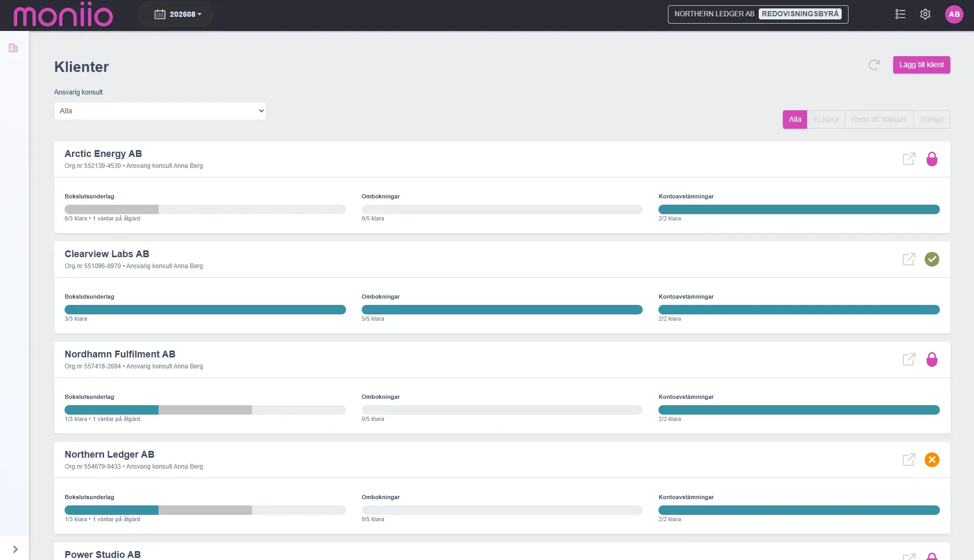Screen dimensions: 974x560
Task: Click Clearview Labs Bokslutsunderlag progress bar
Action: 205,310
